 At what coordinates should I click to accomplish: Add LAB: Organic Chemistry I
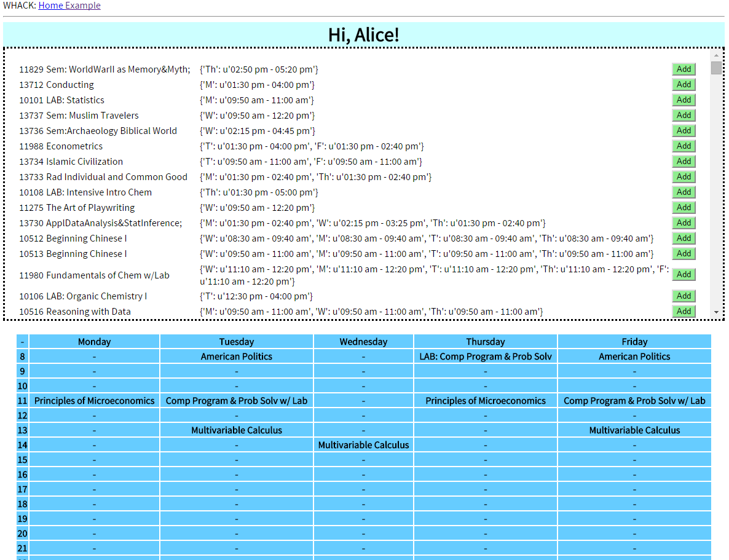684,296
